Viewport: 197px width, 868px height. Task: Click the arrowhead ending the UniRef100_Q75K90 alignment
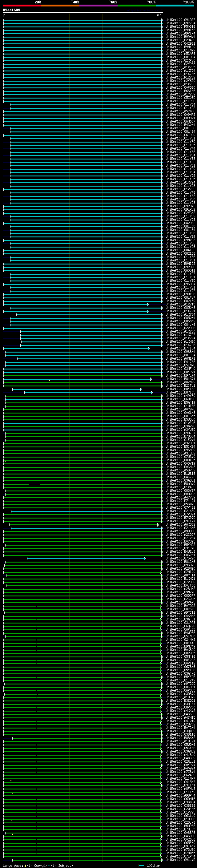pos(145,559)
